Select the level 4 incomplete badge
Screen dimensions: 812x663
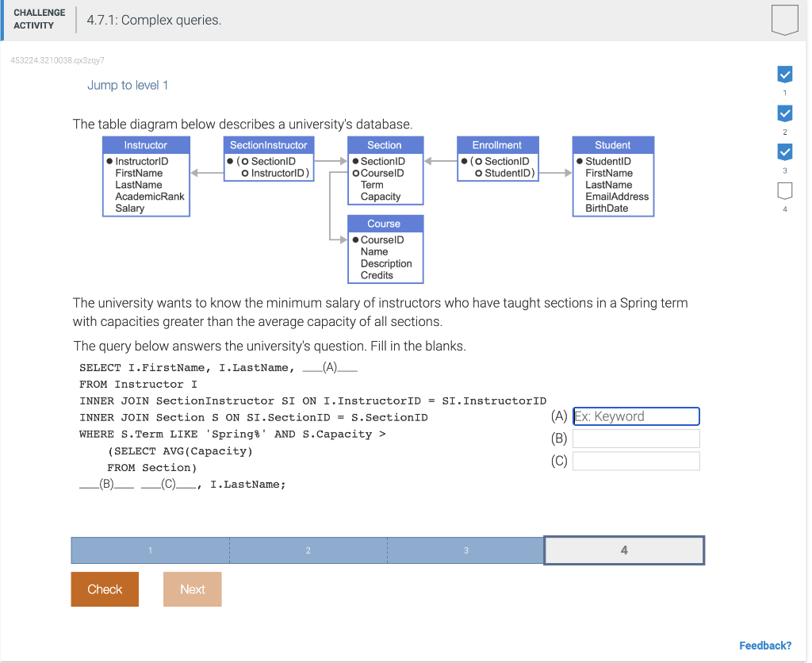pos(784,191)
